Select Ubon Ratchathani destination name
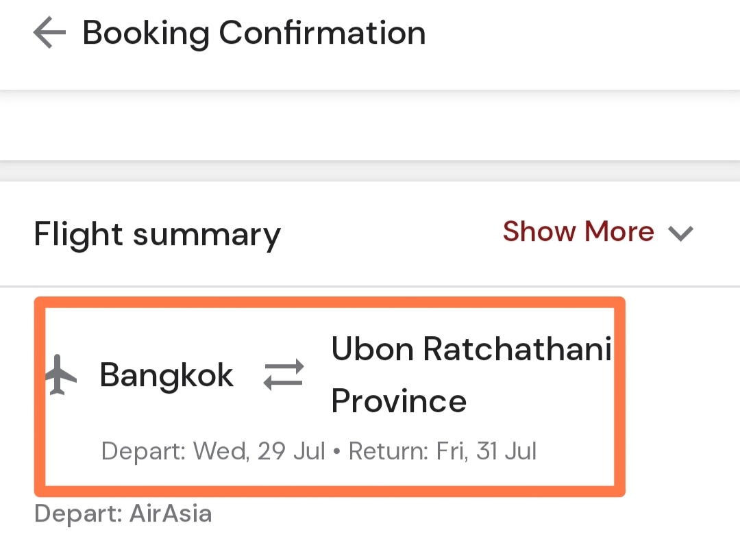This screenshot has height=560, width=740. [471, 349]
